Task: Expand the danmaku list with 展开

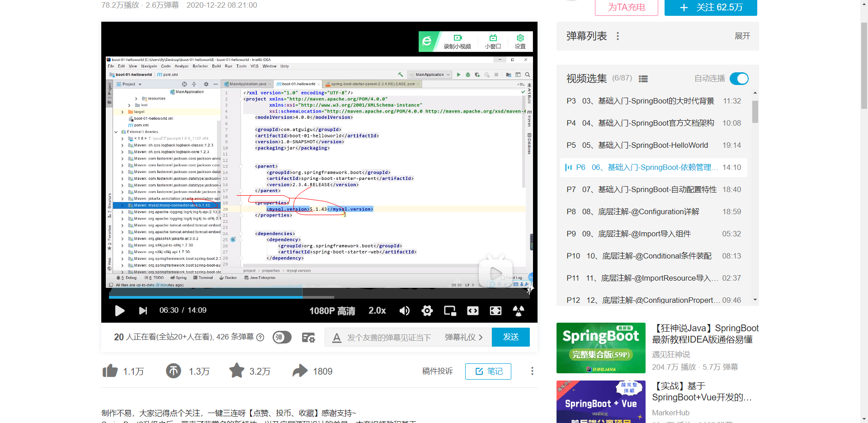Action: (x=742, y=36)
